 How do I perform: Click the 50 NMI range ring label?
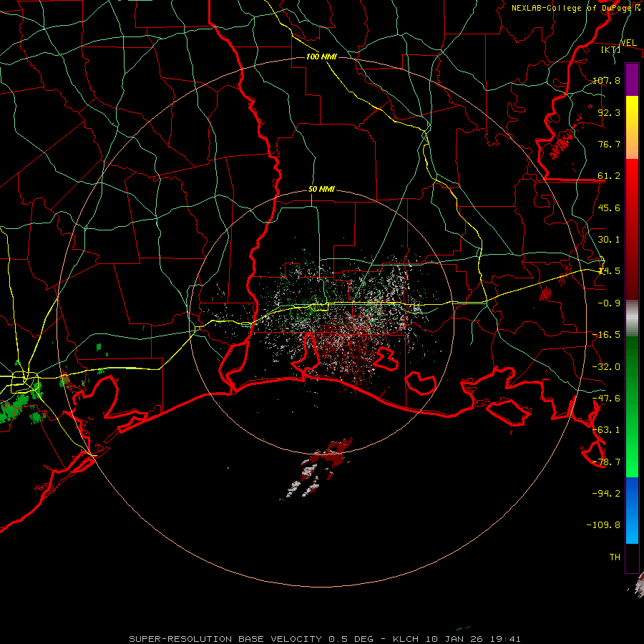[x=321, y=189]
